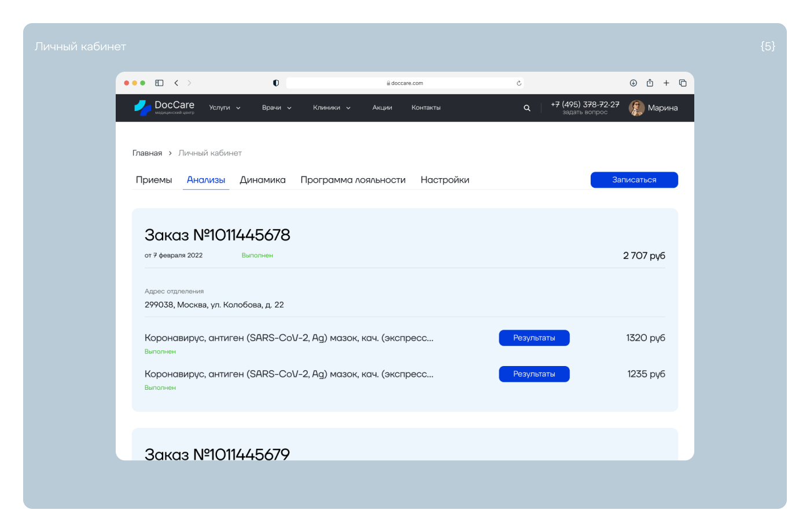Switch to the Приемы tab
810x532 pixels.
coord(154,180)
